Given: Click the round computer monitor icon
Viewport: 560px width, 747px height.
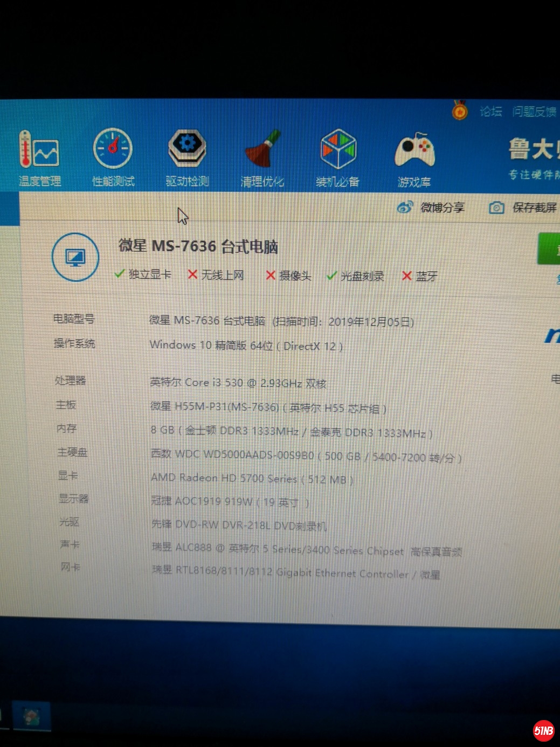Looking at the screenshot, I should coord(75,257).
